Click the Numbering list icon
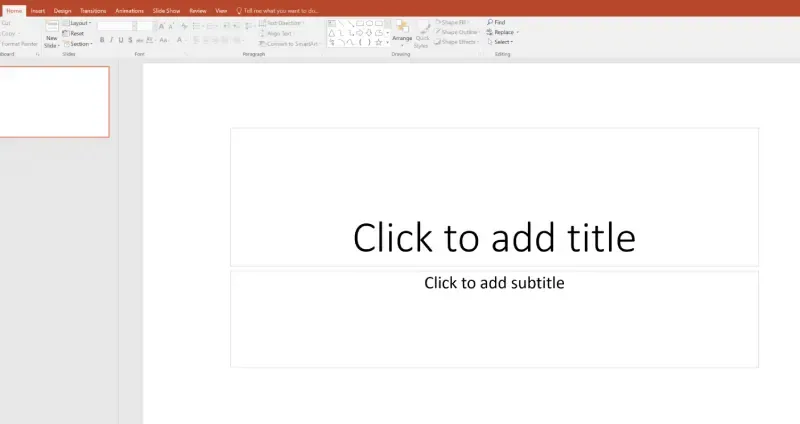 pyautogui.click(x=212, y=26)
